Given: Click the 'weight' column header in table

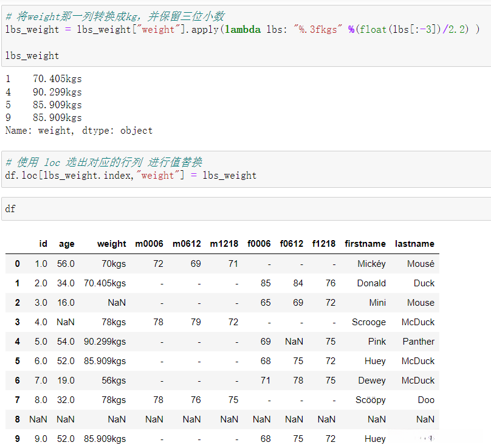Looking at the screenshot, I should click(111, 244).
